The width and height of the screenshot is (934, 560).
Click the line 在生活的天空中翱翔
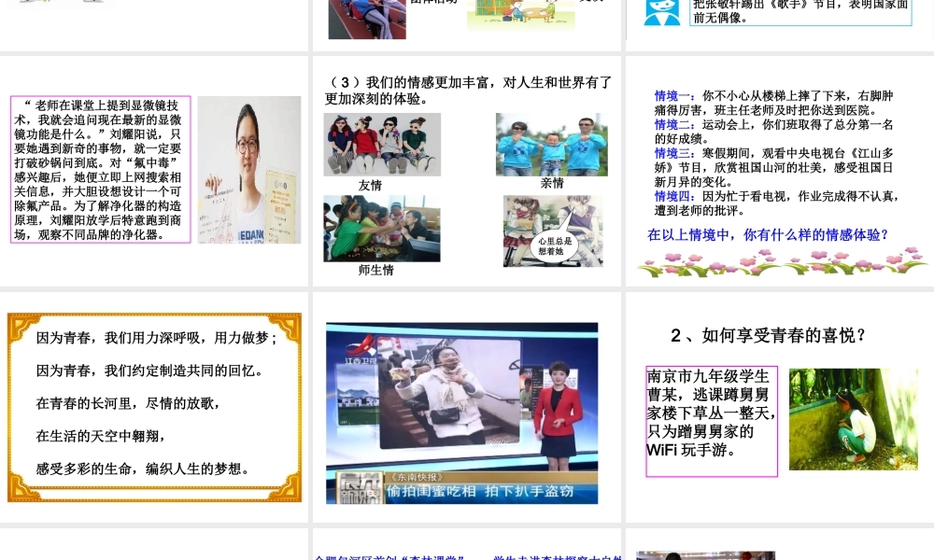tap(101, 436)
